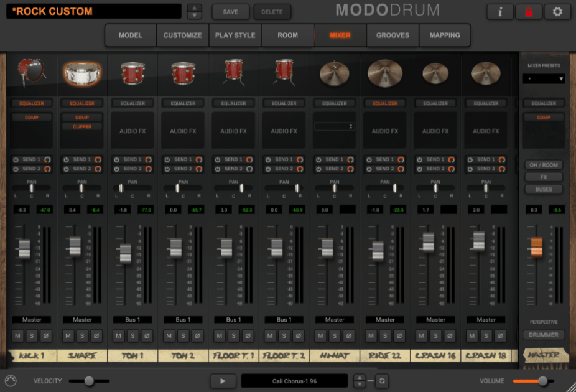Image resolution: width=576 pixels, height=392 pixels.
Task: Select the Crash 16 cymbal icon
Action: pyautogui.click(x=435, y=73)
